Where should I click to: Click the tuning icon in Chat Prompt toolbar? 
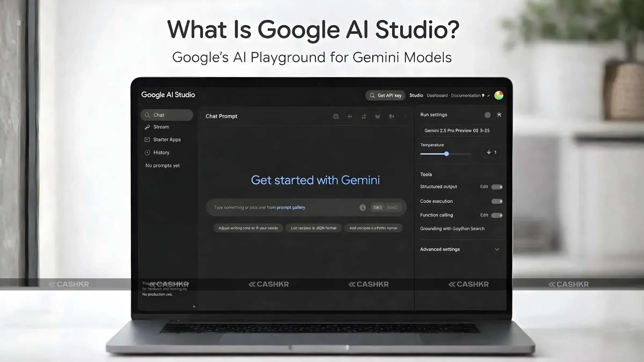(350, 116)
